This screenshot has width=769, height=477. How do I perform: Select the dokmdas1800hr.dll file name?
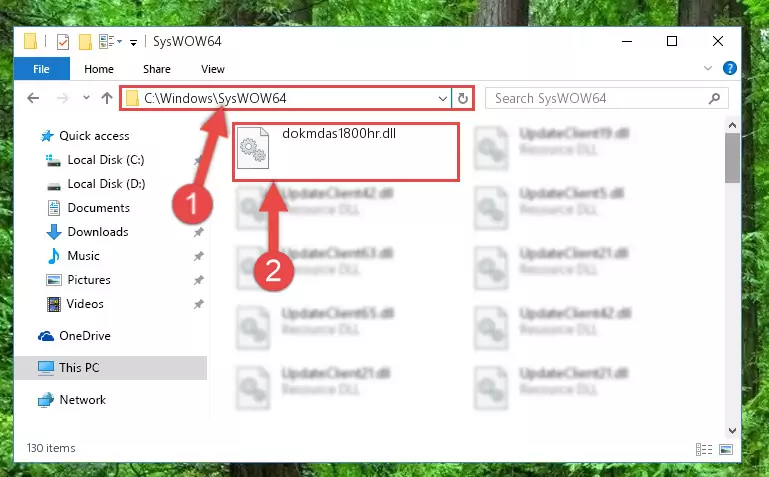click(x=339, y=133)
